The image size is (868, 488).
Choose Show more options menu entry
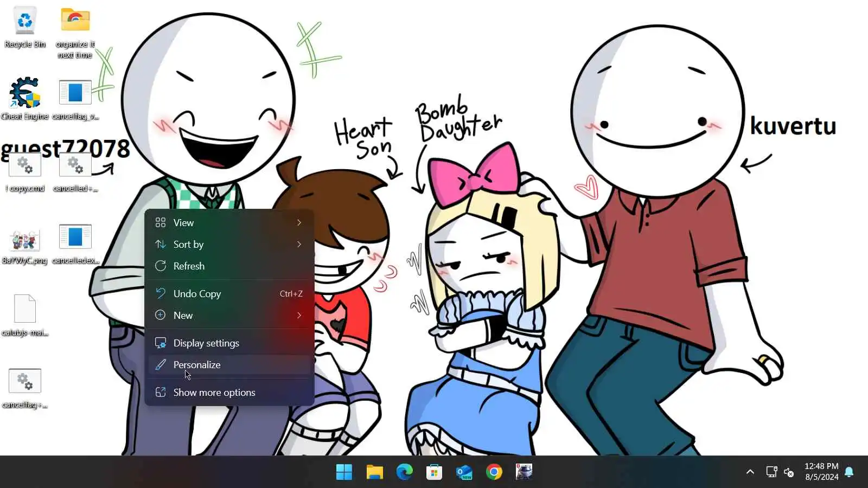(229, 392)
